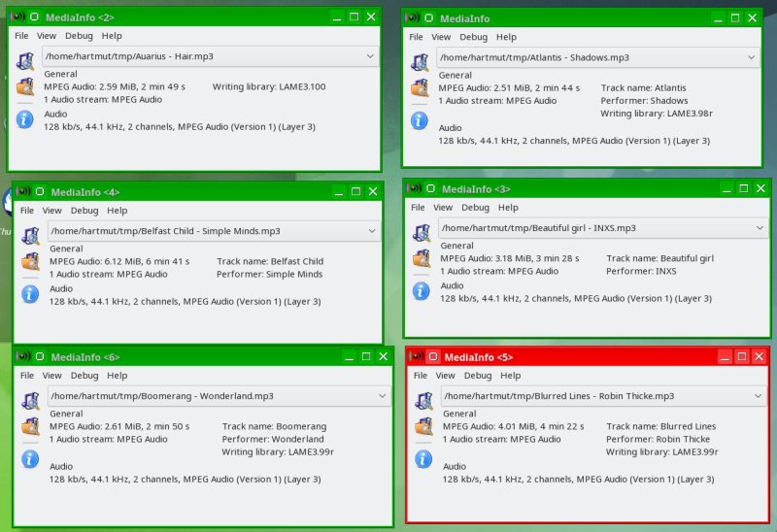Image resolution: width=777 pixels, height=532 pixels.
Task: Toggle the pin circle icon in MediaInfo <5> title bar
Action: [x=433, y=356]
